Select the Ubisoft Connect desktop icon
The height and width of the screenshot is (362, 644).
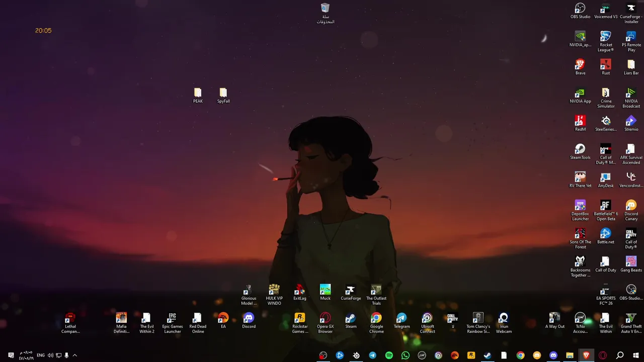[x=427, y=323]
